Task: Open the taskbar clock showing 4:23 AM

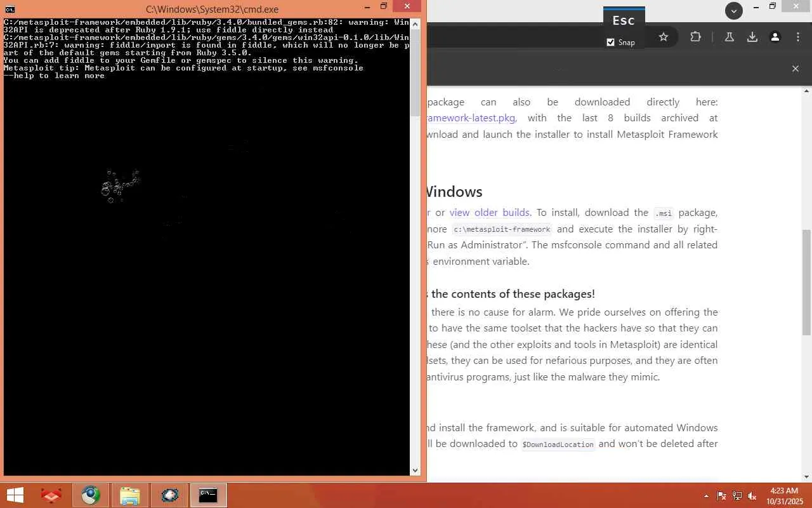Action: click(x=784, y=496)
